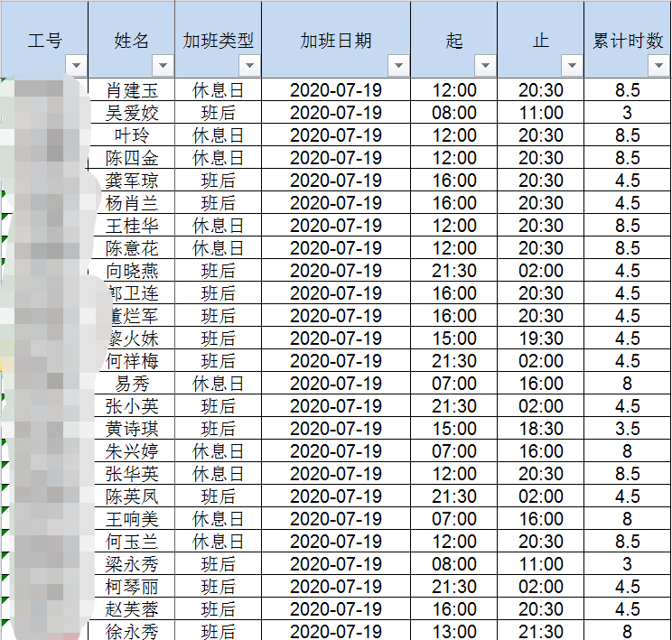
Task: Select hours value 8 in 朱兴婷's row
Action: pyautogui.click(x=628, y=451)
